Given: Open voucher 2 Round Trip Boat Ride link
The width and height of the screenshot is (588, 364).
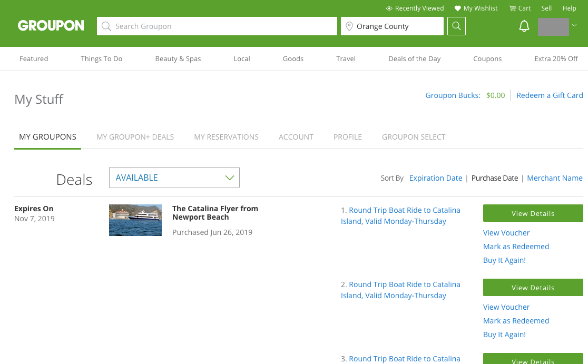Looking at the screenshot, I should [400, 290].
